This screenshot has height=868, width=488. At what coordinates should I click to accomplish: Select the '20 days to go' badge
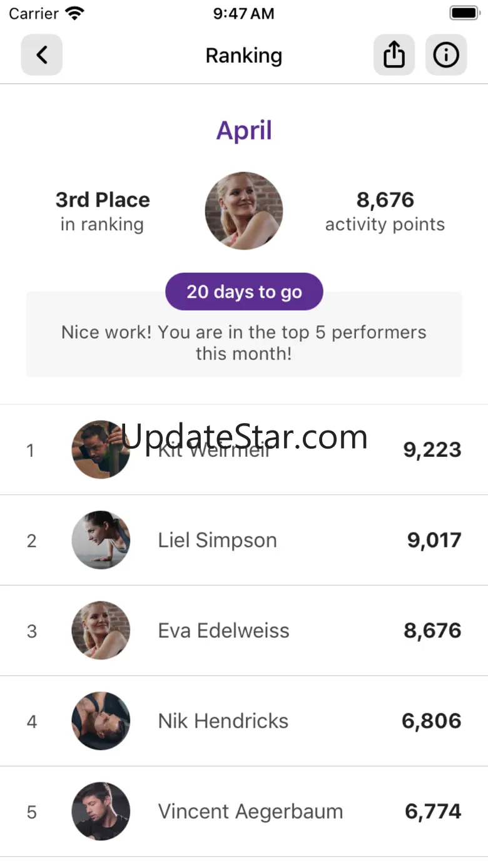coord(244,292)
